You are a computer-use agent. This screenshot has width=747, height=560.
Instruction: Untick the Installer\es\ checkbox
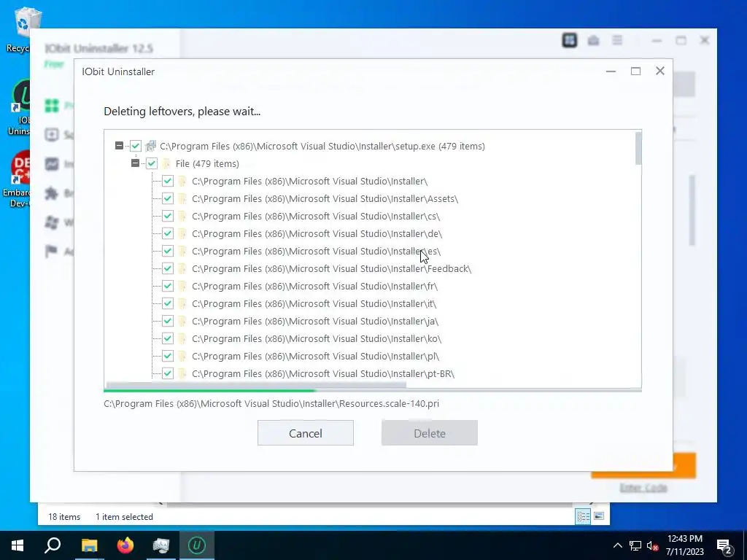[x=168, y=251]
